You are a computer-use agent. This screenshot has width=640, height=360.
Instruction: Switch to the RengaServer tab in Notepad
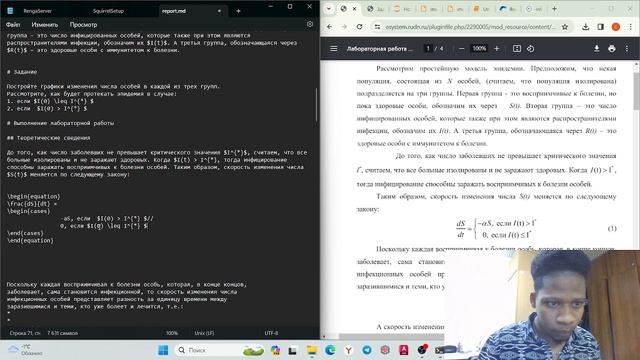pyautogui.click(x=37, y=11)
